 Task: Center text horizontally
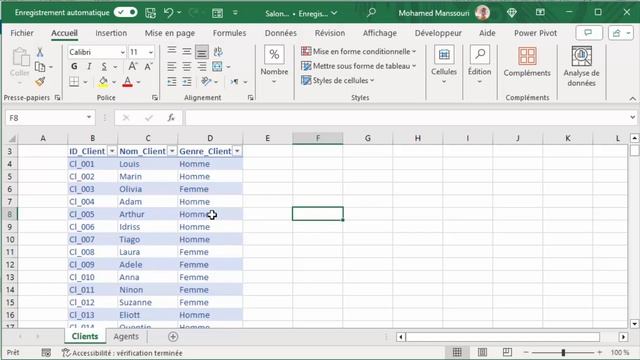187,67
